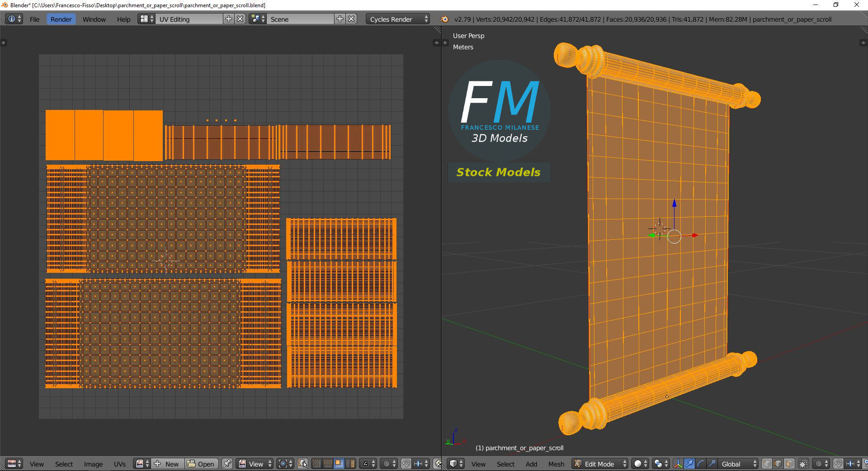The height and width of the screenshot is (471, 868).
Task: Create a New image
Action: coord(167,464)
